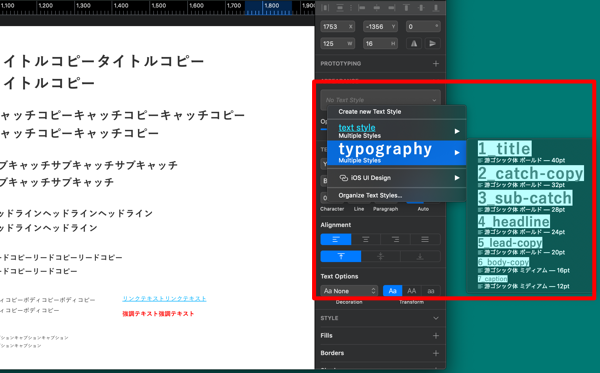Open the No Text Style dropdown
This screenshot has height=373, width=600.
(380, 100)
